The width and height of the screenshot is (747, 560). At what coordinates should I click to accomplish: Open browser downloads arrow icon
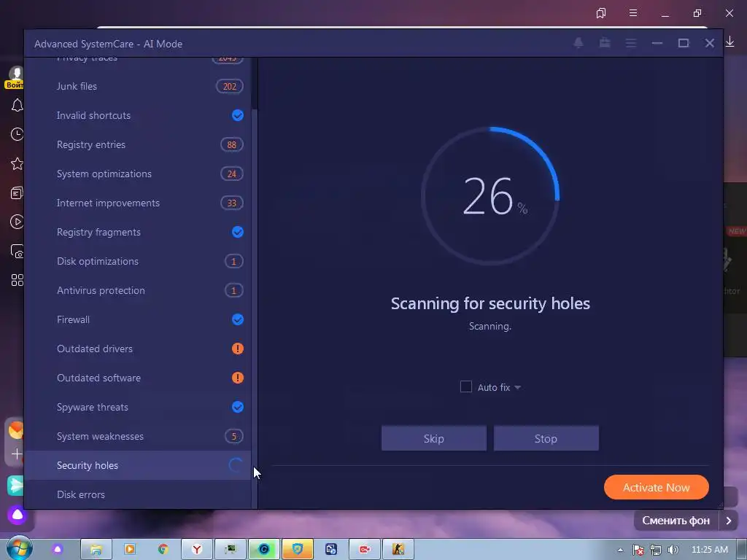(x=729, y=42)
